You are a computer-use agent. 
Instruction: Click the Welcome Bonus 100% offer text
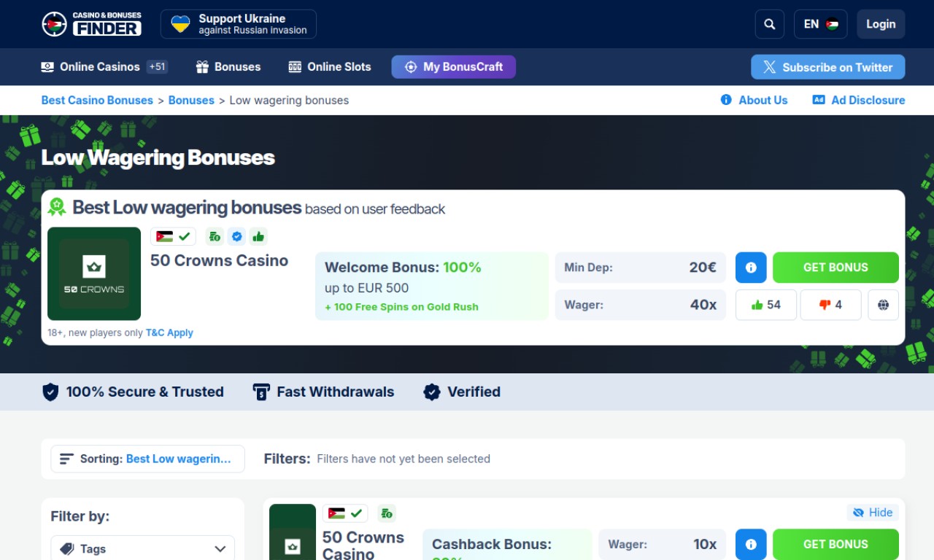(x=403, y=268)
